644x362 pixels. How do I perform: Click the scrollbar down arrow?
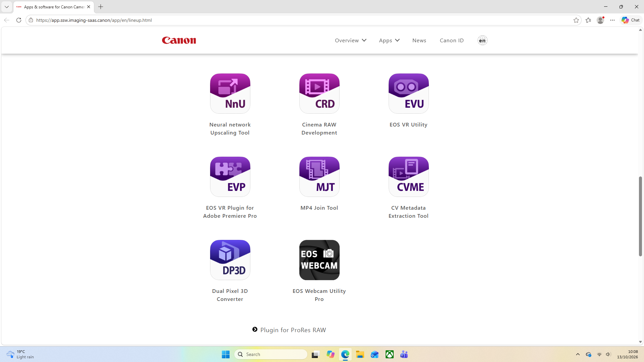[x=640, y=342]
